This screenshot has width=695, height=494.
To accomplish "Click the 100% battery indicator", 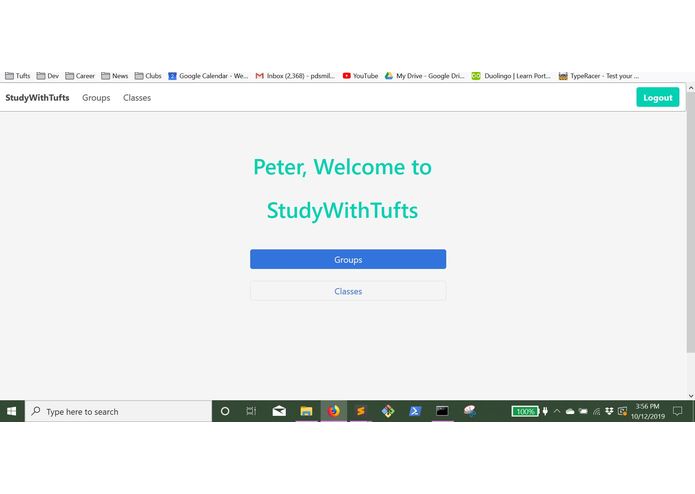I will [525, 412].
